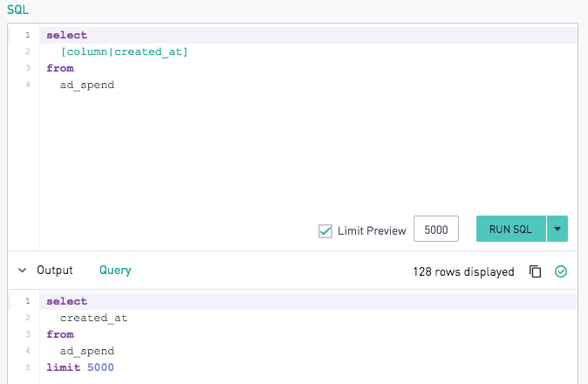Click the ad_spend table name in editor
Image resolution: width=588 pixels, height=384 pixels.
coord(87,86)
